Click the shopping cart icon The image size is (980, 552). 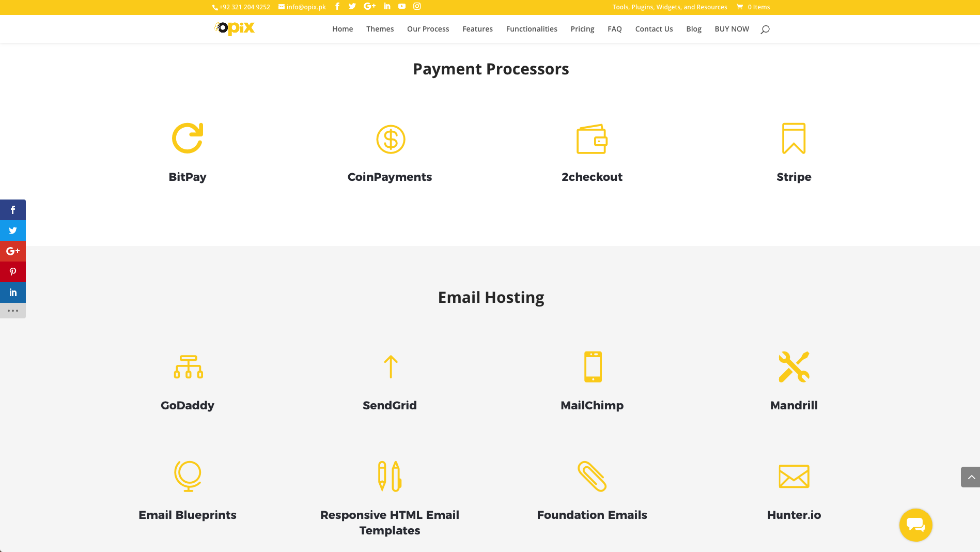pos(740,7)
